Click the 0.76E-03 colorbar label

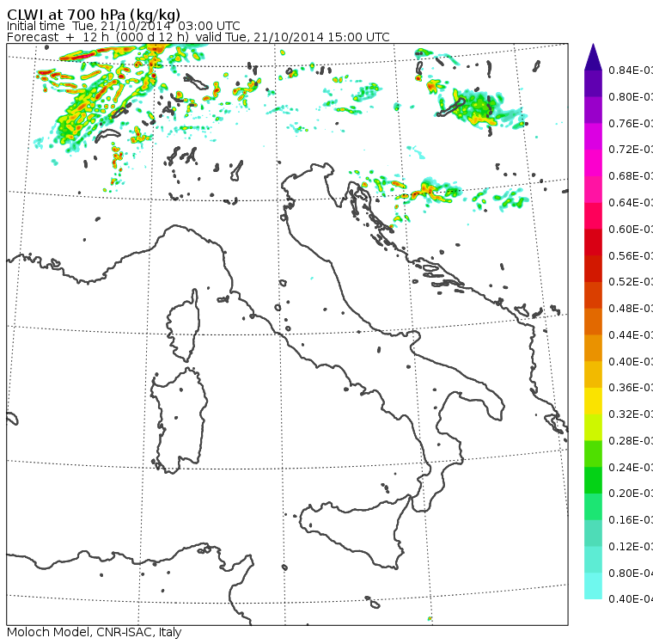pyautogui.click(x=631, y=123)
